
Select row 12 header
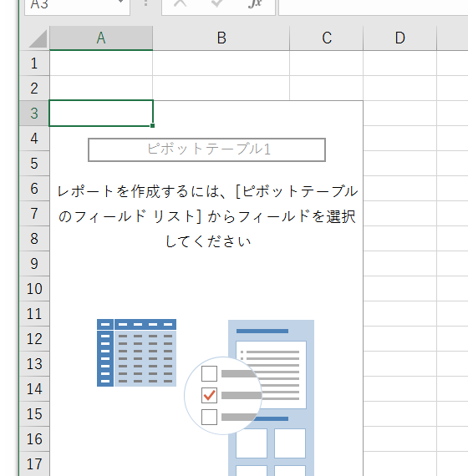pos(34,339)
